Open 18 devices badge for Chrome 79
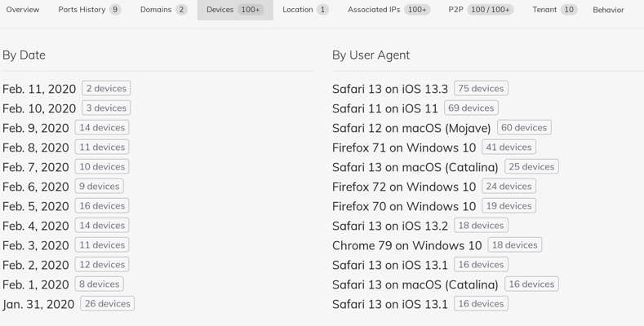The image size is (644, 326). pos(514,244)
